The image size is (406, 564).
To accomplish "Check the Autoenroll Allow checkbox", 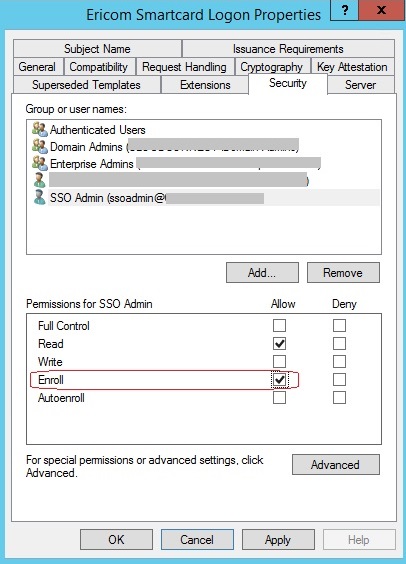I will pyautogui.click(x=279, y=398).
